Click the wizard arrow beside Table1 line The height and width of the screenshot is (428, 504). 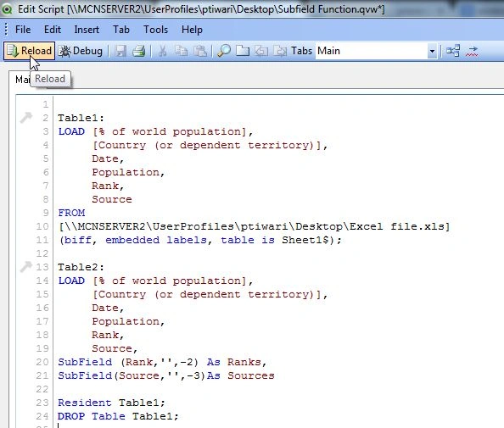pos(26,117)
